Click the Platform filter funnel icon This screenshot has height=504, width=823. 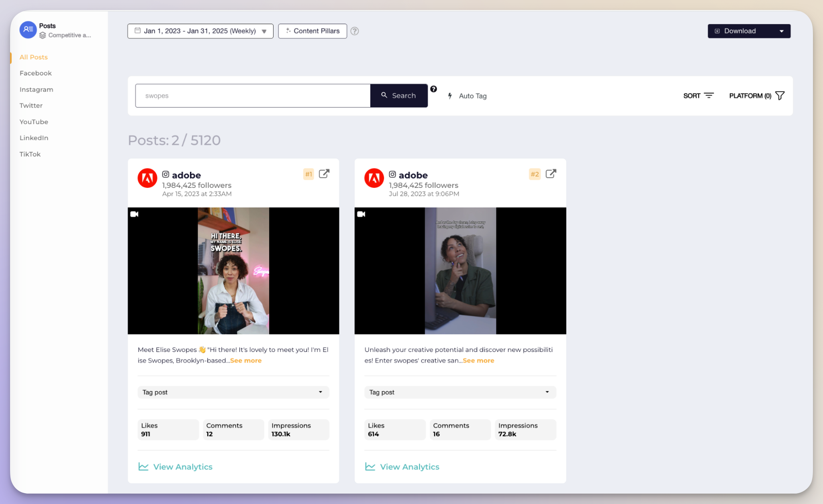pyautogui.click(x=780, y=96)
